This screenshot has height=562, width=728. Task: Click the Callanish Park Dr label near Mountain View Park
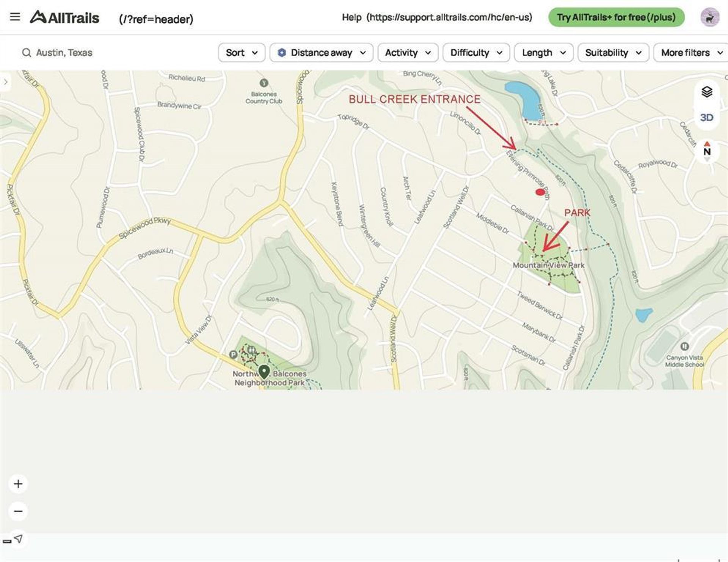point(532,218)
